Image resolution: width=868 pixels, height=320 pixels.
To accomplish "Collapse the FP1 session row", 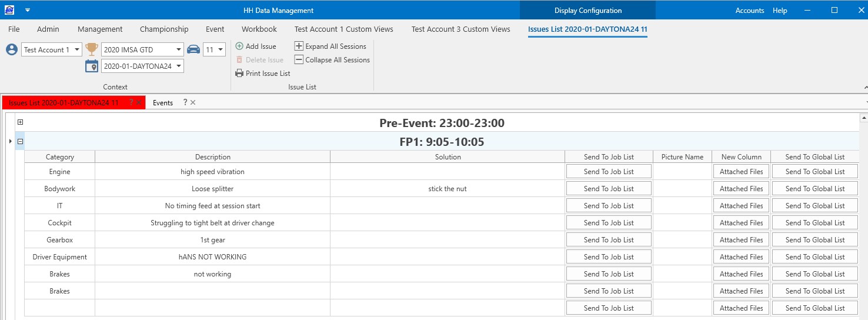I will (x=20, y=142).
